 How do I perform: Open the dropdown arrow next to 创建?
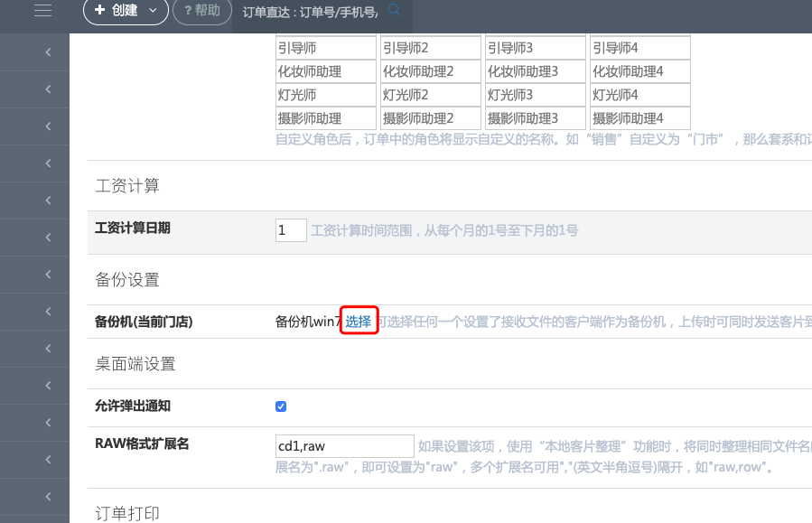click(x=152, y=11)
